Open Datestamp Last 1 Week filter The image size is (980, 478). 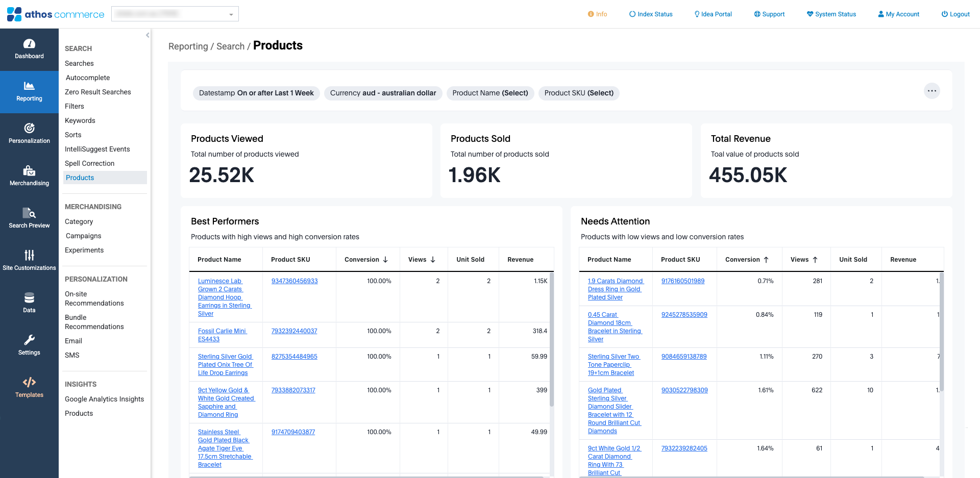click(x=256, y=93)
